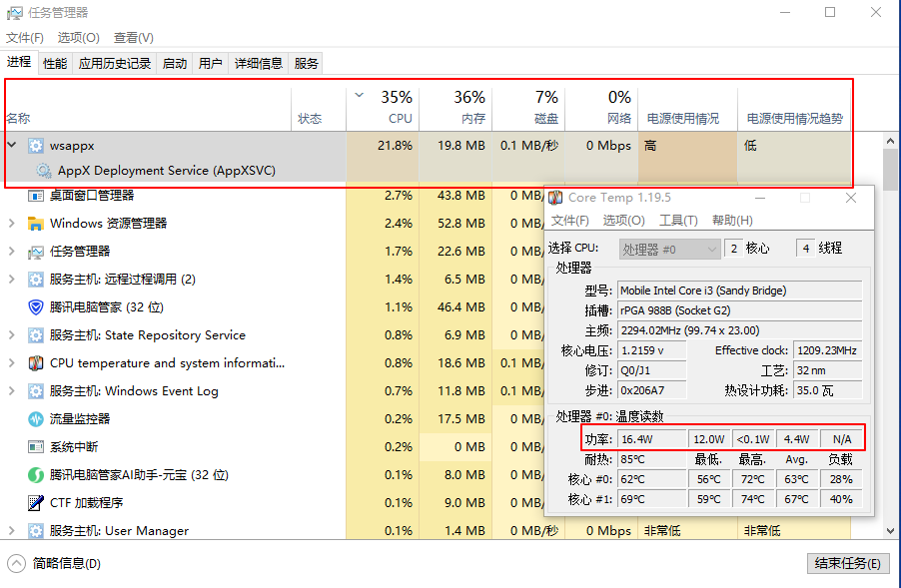Switch to the 启动 tab
The image size is (901, 588).
[175, 64]
